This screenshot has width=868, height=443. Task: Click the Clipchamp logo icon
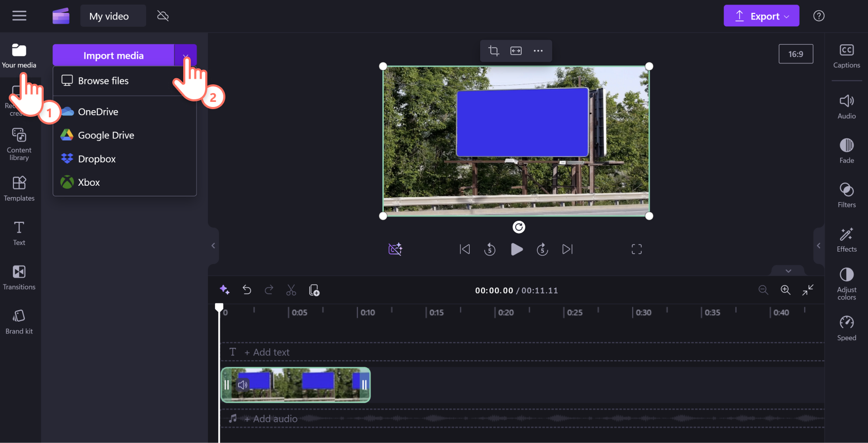61,16
